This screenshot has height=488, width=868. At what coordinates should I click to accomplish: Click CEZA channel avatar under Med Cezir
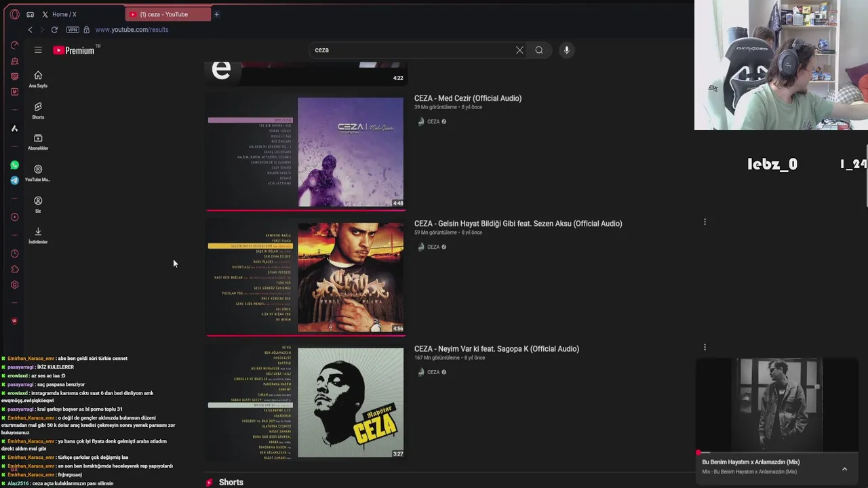[420, 122]
